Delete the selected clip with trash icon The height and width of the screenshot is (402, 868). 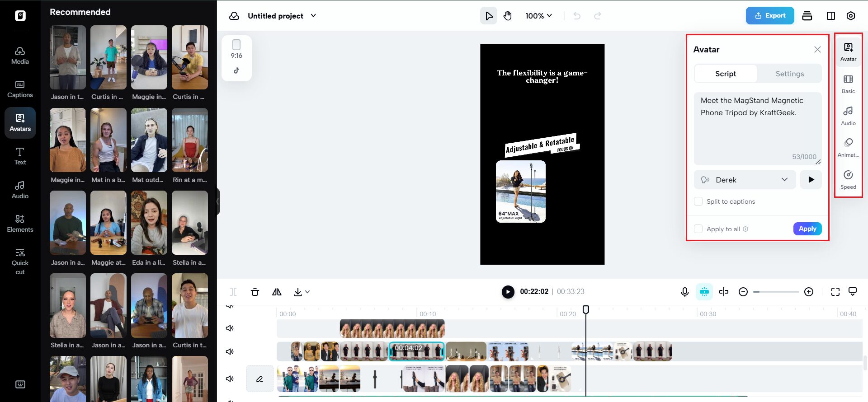255,292
